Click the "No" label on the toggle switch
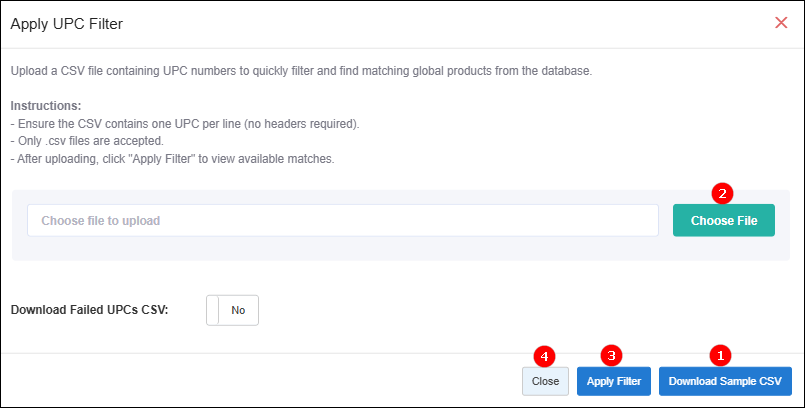 click(238, 310)
